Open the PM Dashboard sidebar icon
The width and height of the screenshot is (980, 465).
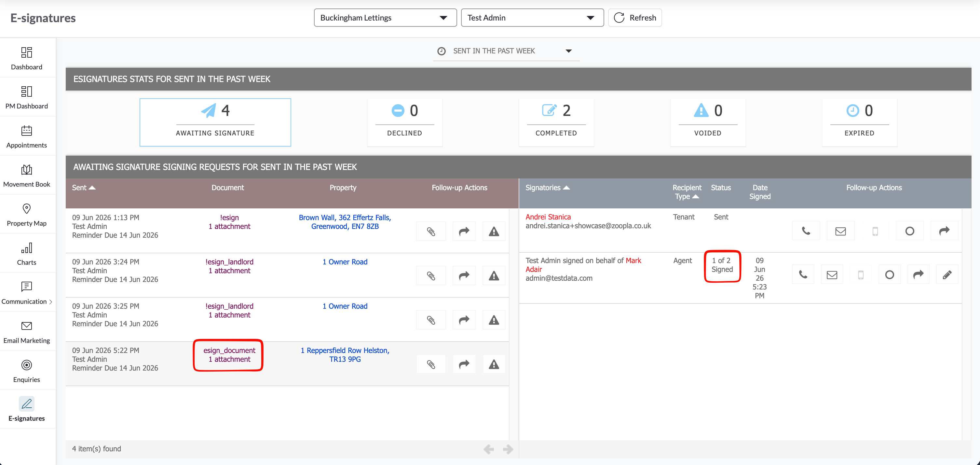27,92
